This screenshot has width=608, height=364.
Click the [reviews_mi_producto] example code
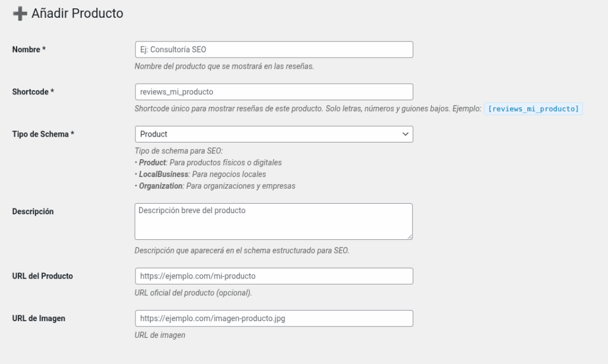point(533,109)
